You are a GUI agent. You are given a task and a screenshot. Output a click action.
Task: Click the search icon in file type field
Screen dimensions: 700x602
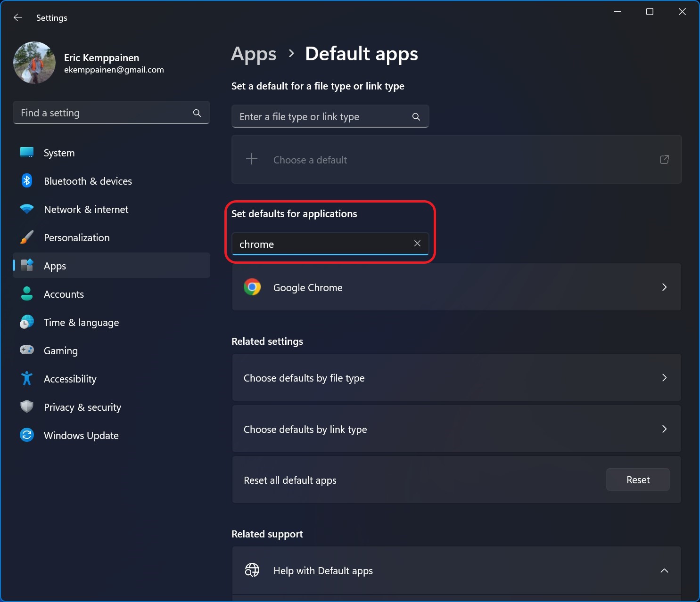[x=416, y=117]
